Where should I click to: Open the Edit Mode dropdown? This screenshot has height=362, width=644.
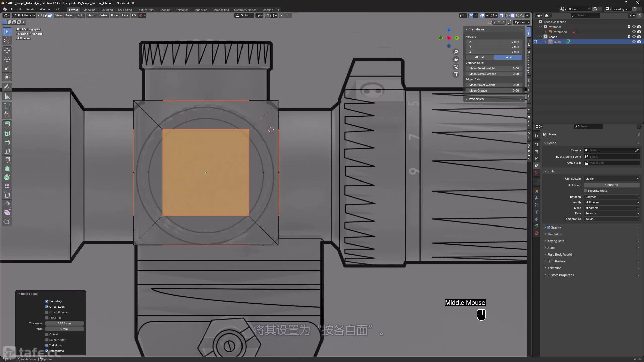click(24, 15)
